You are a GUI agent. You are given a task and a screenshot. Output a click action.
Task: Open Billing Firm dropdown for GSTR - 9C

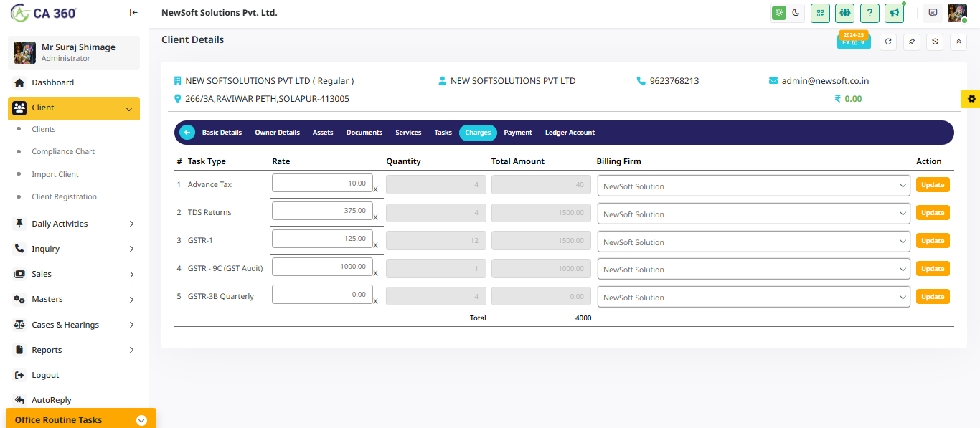[754, 270]
